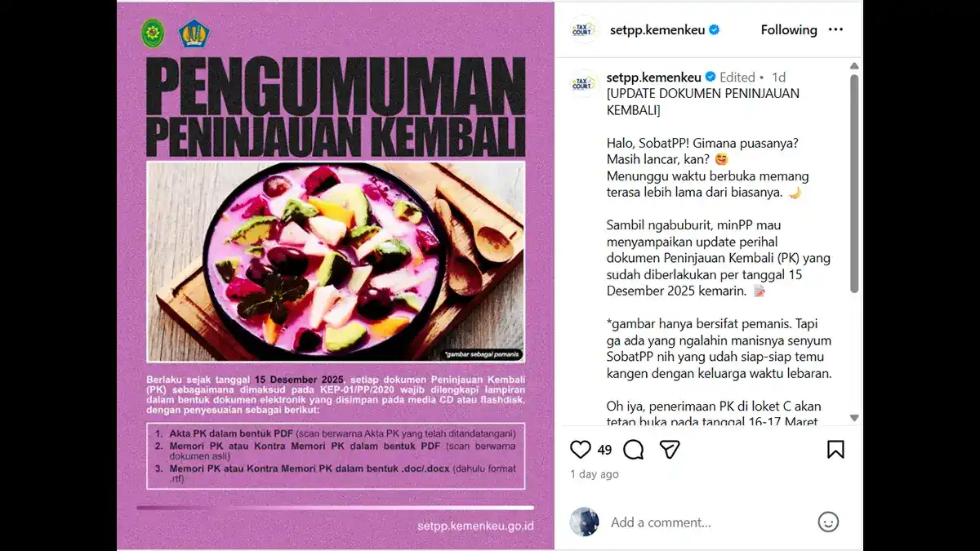Click the 1 day ago timestamp
This screenshot has width=980, height=551.
pos(595,474)
